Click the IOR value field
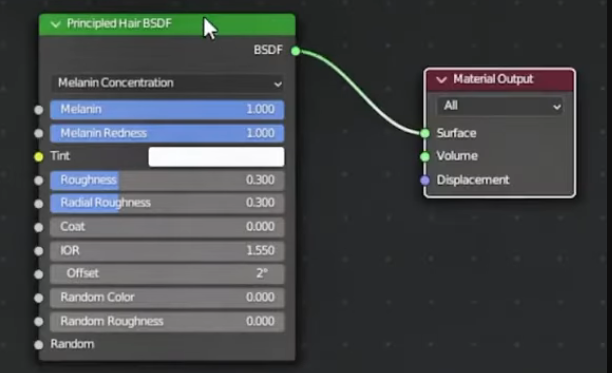612x373 pixels. [167, 250]
